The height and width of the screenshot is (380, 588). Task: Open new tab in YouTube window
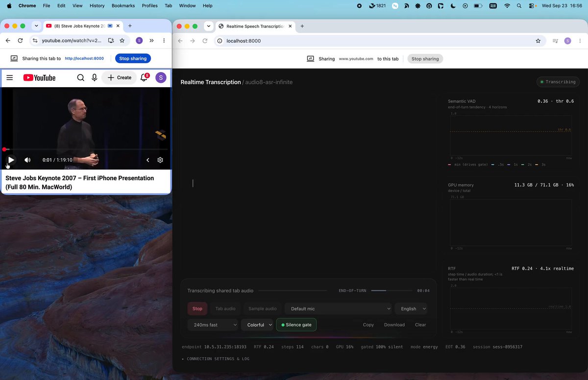[x=130, y=26]
